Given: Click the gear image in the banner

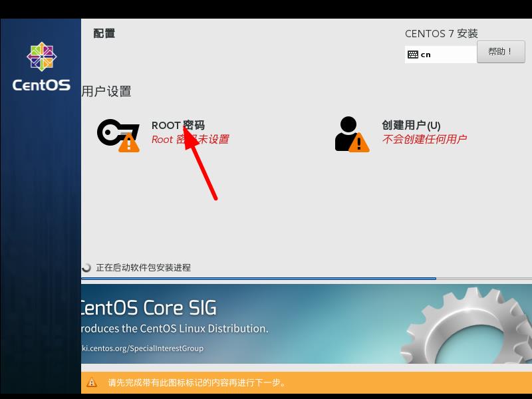Looking at the screenshot, I should tap(467, 326).
